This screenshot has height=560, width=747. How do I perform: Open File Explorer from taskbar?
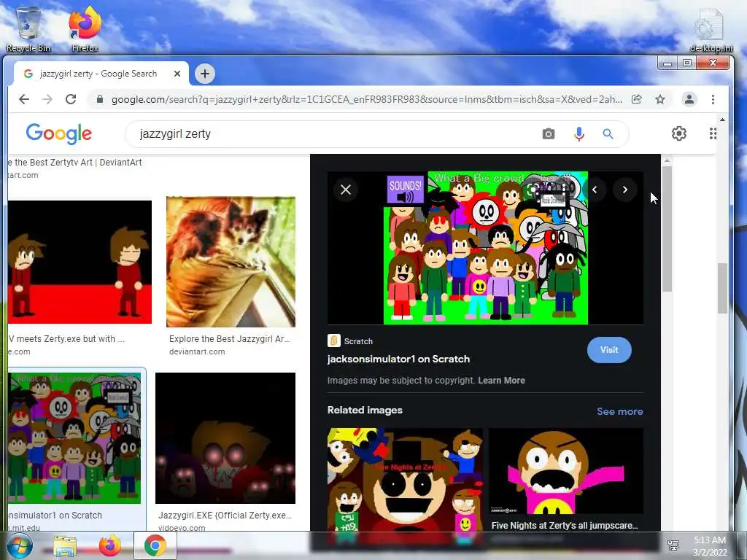click(65, 545)
